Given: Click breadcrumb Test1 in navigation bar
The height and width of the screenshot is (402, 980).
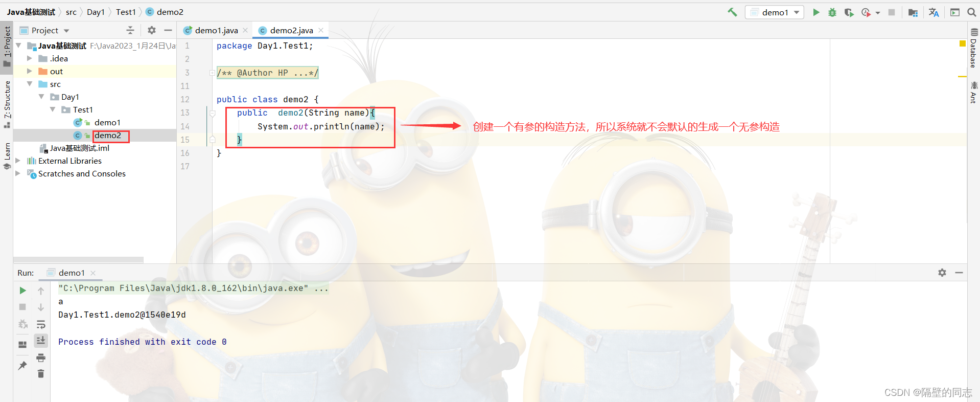Looking at the screenshot, I should point(126,12).
